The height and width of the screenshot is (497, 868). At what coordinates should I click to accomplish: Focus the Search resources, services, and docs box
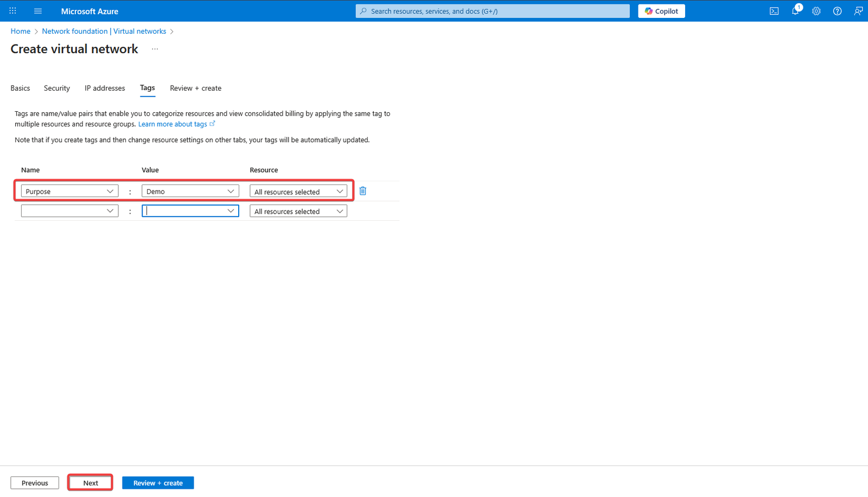point(493,11)
